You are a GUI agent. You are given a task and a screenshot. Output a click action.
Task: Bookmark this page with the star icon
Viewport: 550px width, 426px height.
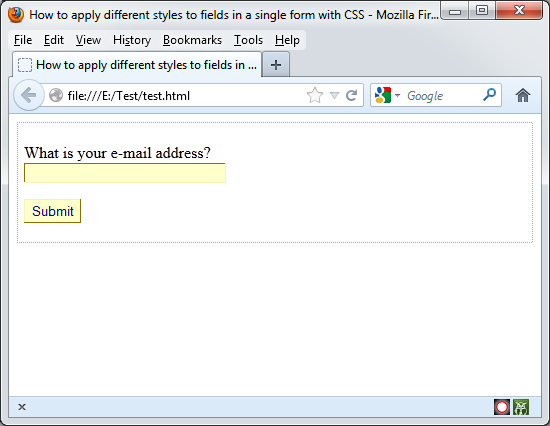pos(315,95)
